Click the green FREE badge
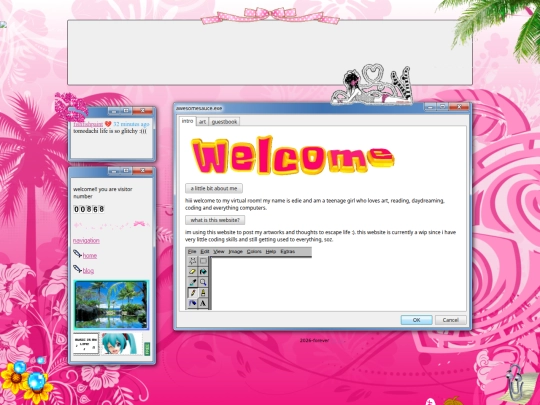The height and width of the screenshot is (405, 540). pyautogui.click(x=147, y=348)
